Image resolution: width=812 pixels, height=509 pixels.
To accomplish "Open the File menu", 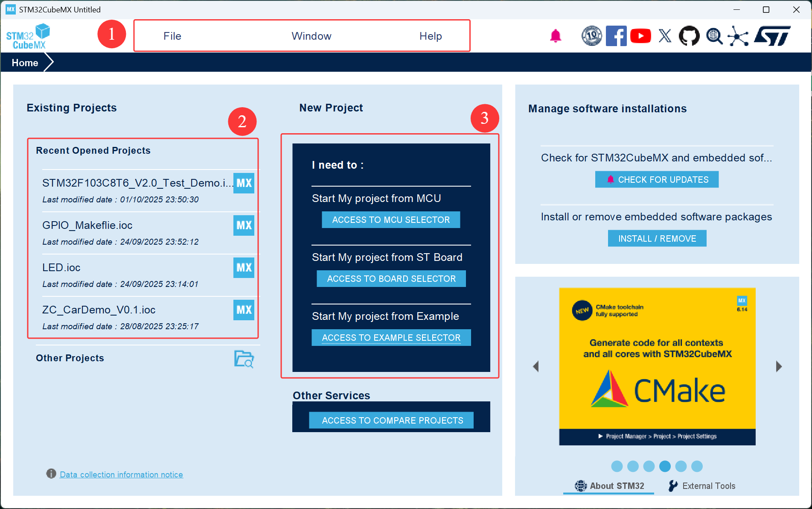I will click(172, 36).
